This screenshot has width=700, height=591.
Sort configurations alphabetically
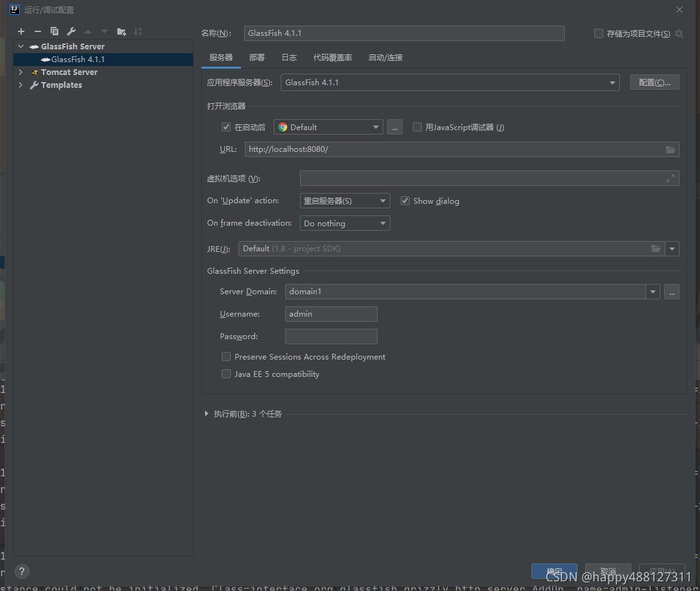138,31
